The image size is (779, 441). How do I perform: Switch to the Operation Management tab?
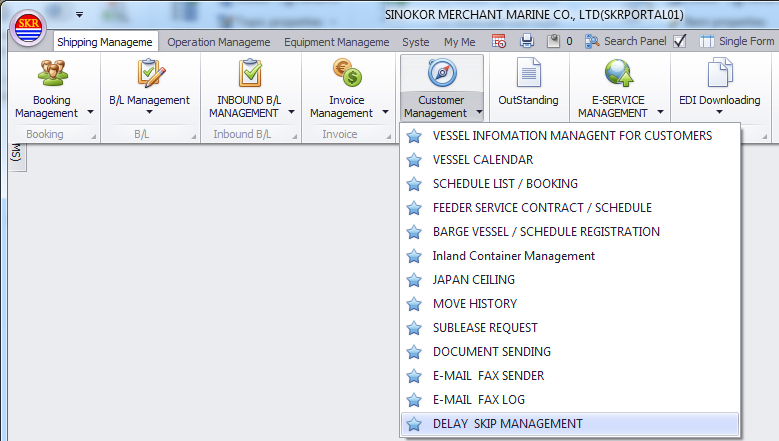pyautogui.click(x=218, y=42)
